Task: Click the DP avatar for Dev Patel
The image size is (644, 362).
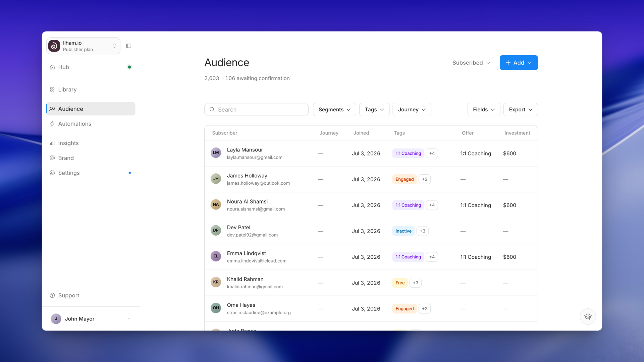Action: click(216, 230)
